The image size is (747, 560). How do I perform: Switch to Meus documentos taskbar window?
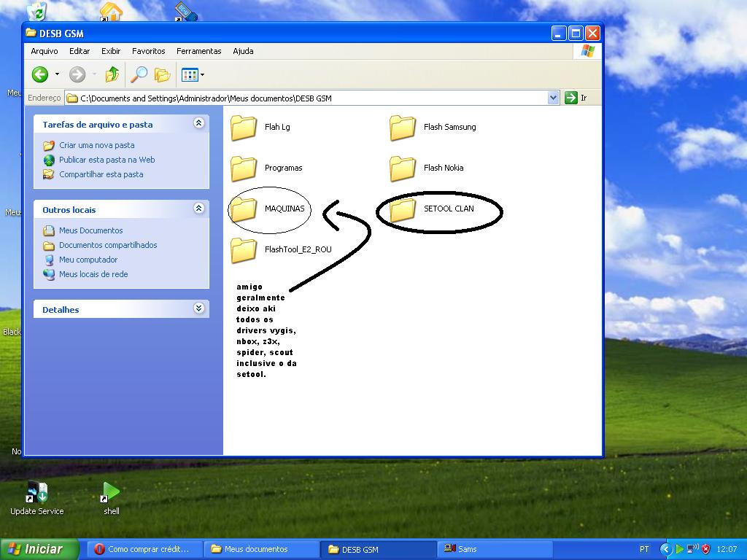click(x=260, y=549)
